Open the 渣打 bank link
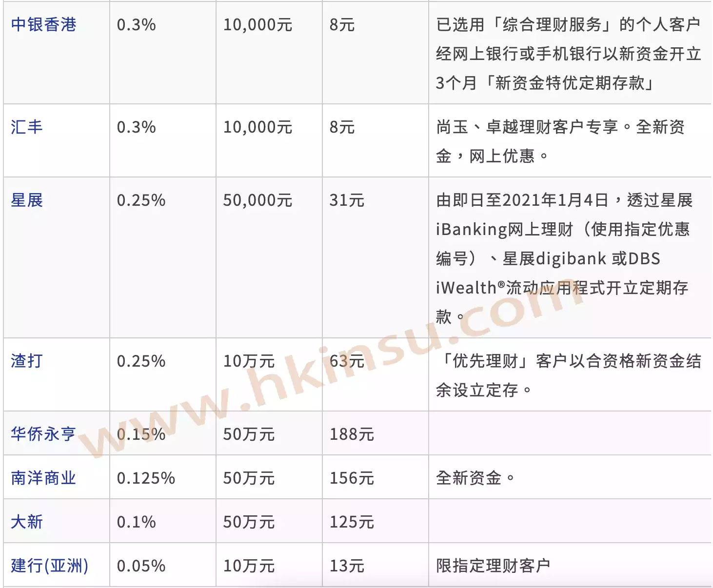This screenshot has height=588, width=713. (x=27, y=361)
